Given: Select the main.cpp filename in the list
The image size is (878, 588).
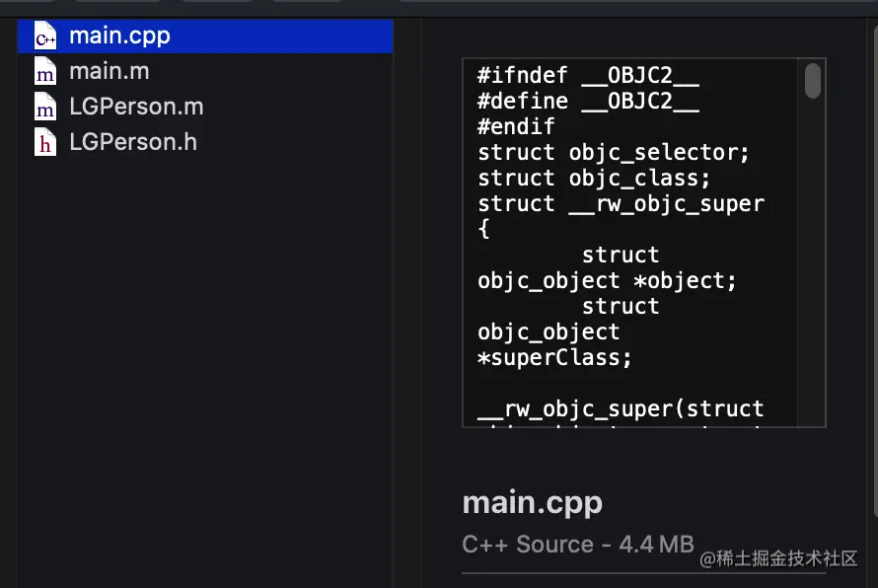Looking at the screenshot, I should (x=119, y=37).
